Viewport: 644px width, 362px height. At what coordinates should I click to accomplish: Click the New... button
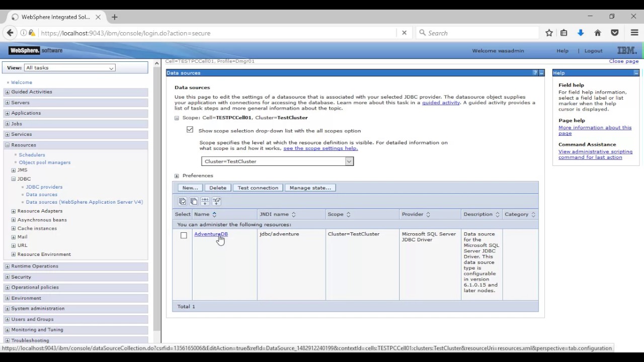190,188
